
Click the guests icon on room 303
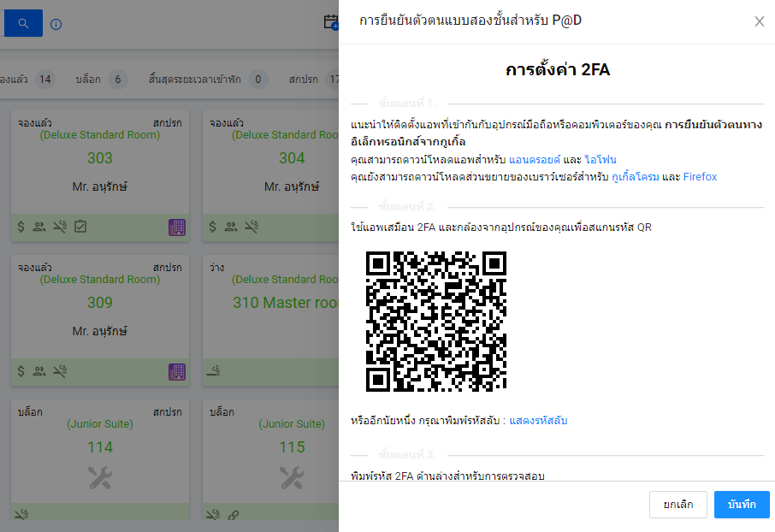click(39, 227)
